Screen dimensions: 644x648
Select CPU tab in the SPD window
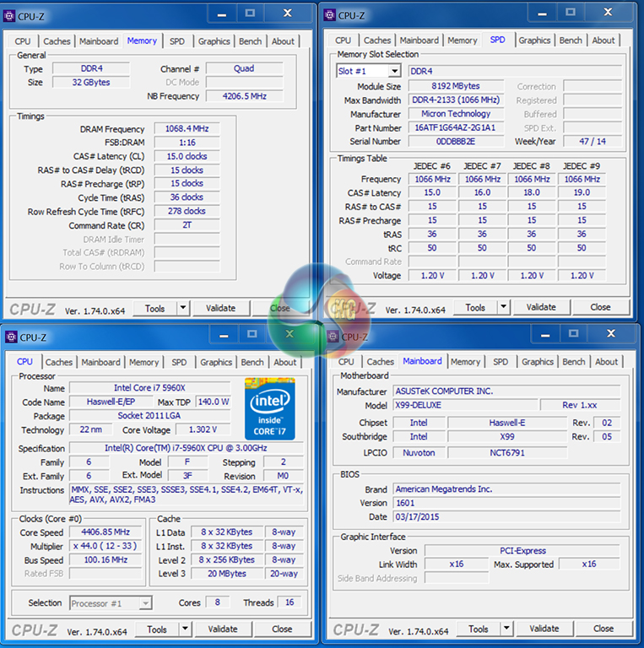tap(343, 40)
